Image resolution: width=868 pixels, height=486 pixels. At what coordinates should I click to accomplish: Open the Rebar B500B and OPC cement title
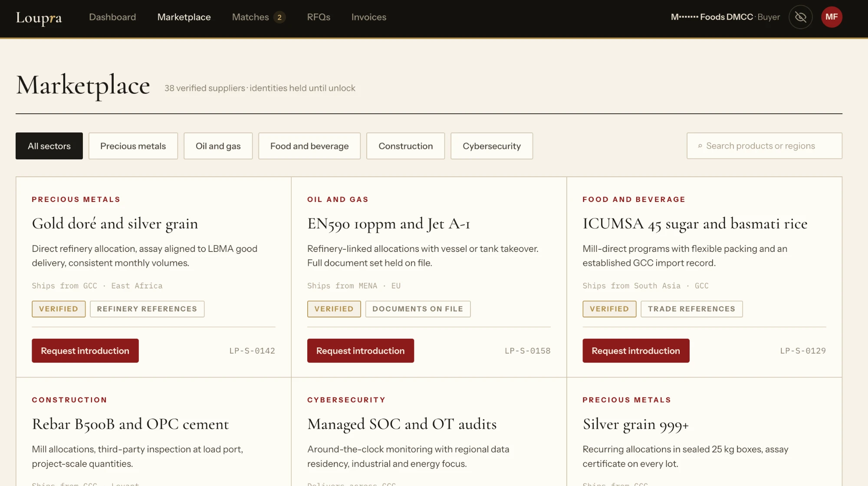click(130, 424)
